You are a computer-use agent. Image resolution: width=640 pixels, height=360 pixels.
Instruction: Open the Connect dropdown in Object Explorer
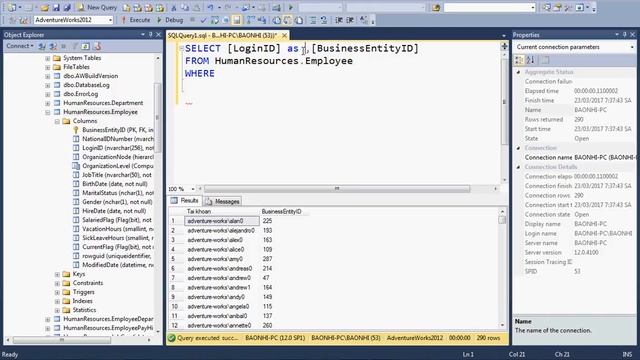20,46
